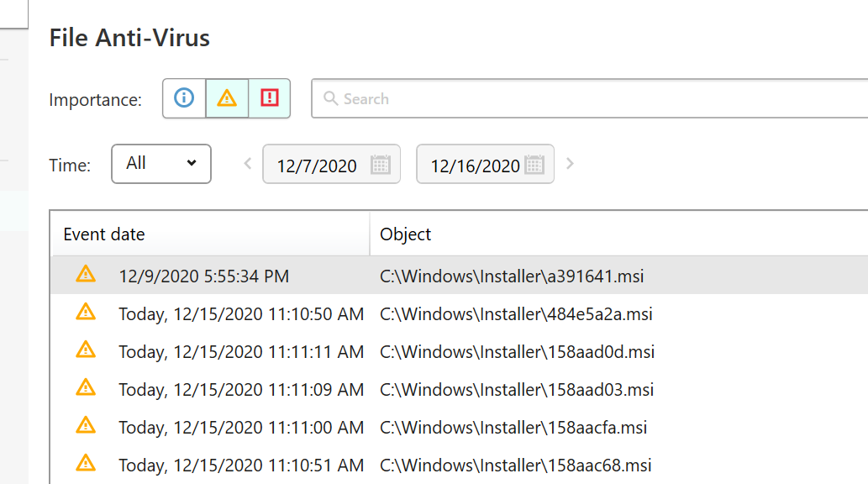Toggle the informational importance filter

pyautogui.click(x=184, y=98)
